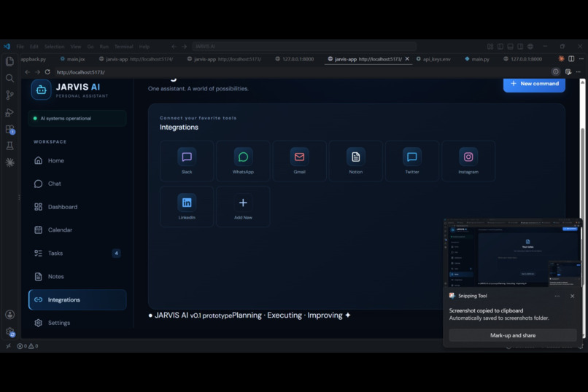The image size is (588, 392).
Task: Open the Twitter integration card
Action: pos(411,161)
